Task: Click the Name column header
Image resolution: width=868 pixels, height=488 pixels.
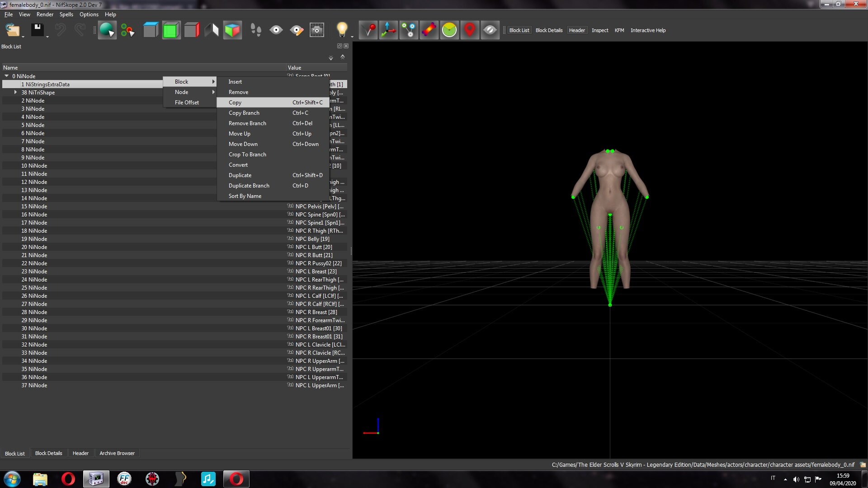Action: pyautogui.click(x=143, y=68)
